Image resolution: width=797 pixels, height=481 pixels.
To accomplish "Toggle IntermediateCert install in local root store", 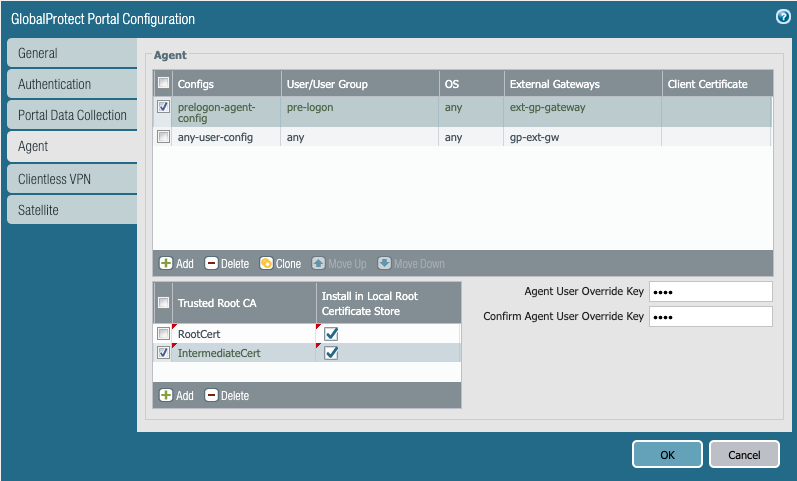I will (x=331, y=353).
